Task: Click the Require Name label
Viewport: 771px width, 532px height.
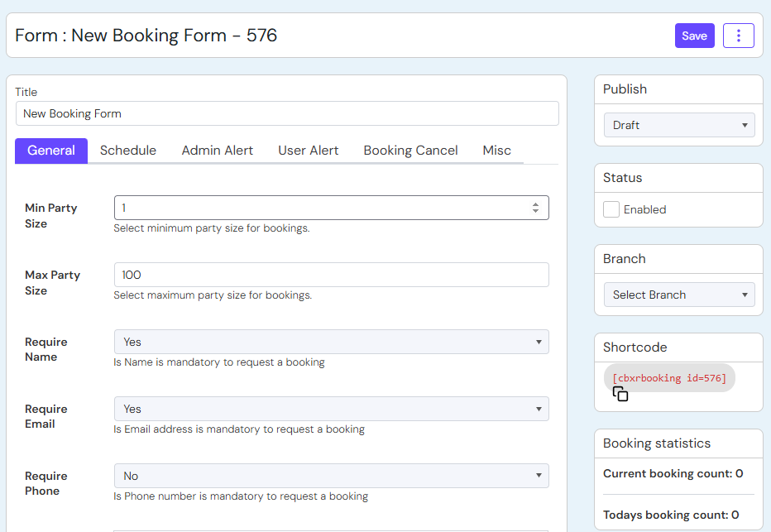Action: click(x=46, y=349)
